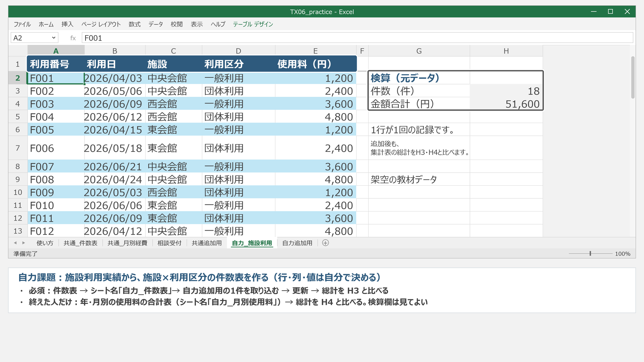
Task: Open the テーブル デザイン tab
Action: [253, 24]
